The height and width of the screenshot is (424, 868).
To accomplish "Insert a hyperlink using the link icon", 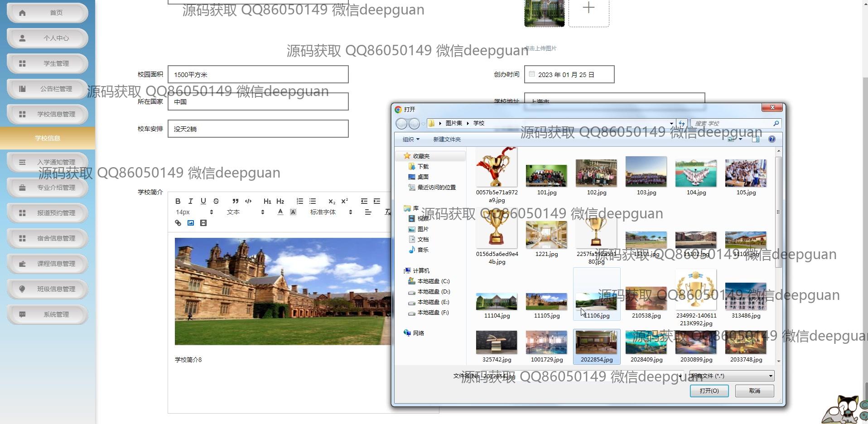I will click(178, 223).
